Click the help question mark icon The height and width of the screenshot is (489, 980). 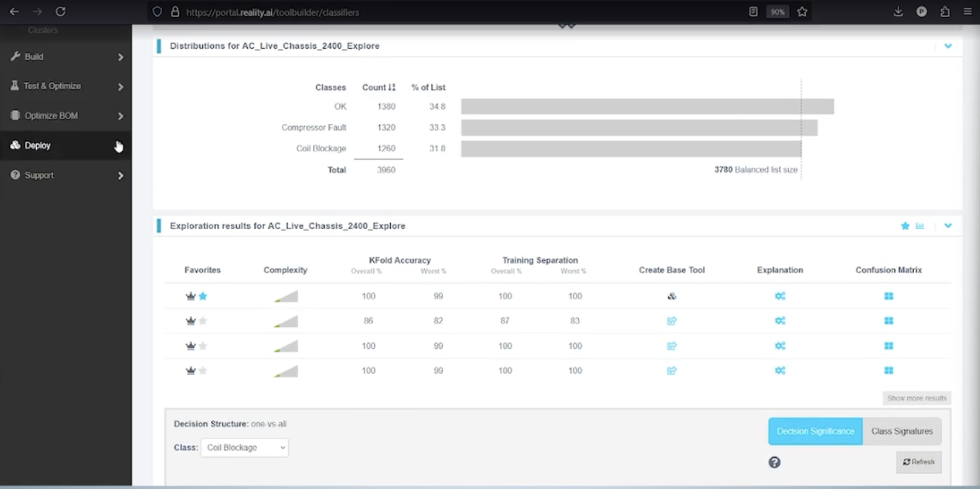[774, 463]
